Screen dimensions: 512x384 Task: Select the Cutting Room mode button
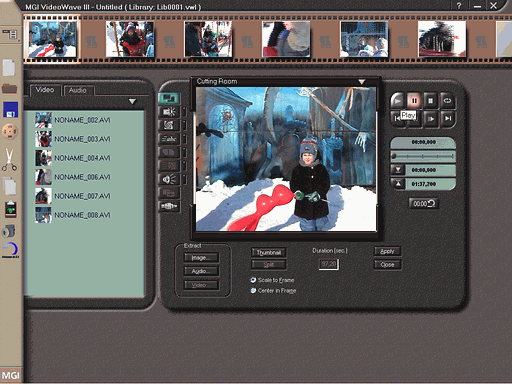[169, 98]
